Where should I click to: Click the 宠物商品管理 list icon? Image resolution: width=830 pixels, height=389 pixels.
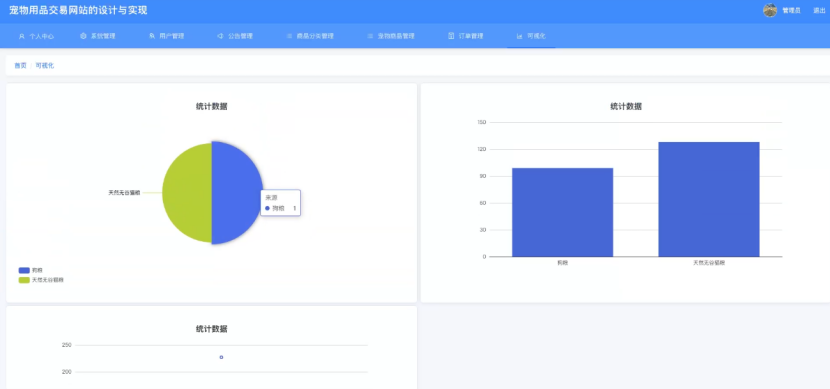click(x=370, y=36)
